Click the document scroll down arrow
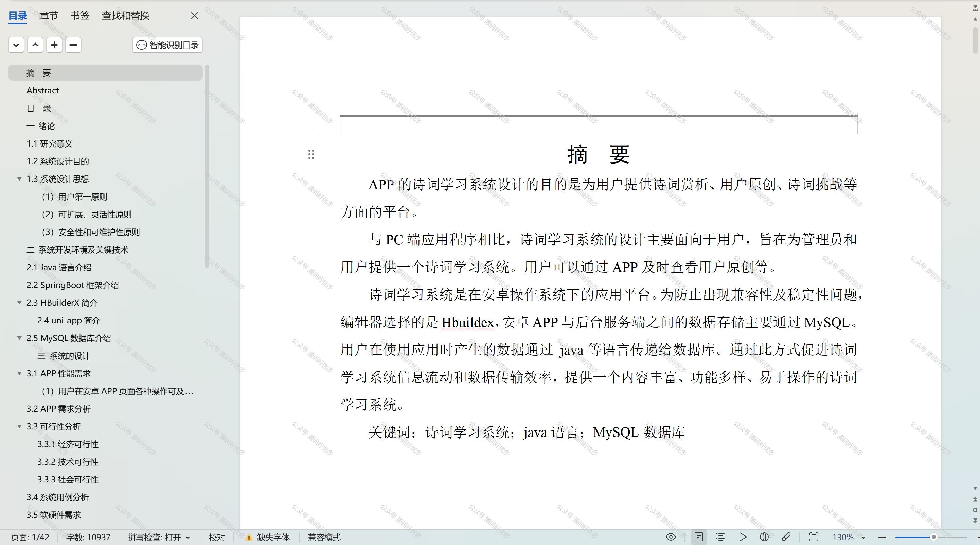Screen dimensions: 980x545 click(x=975, y=488)
